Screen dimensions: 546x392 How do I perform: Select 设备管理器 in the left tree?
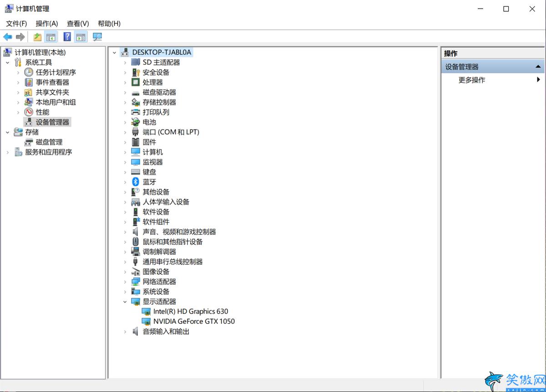[53, 122]
